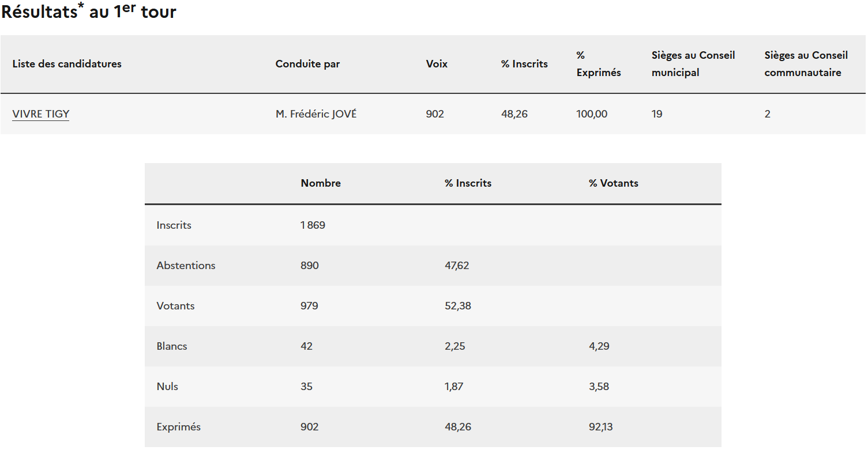
Task: Click the Liste des candidatures column header
Action: (67, 64)
